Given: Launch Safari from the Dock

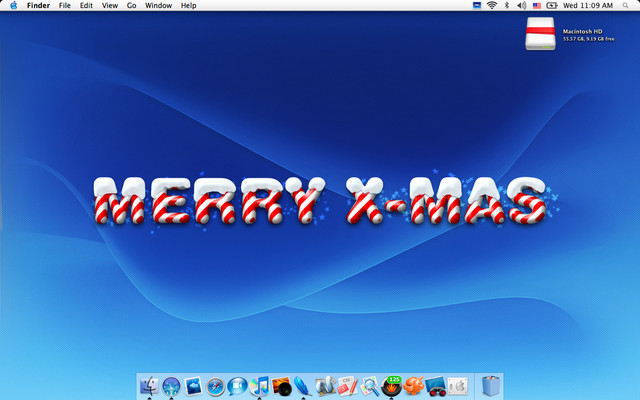Looking at the screenshot, I should tap(216, 386).
